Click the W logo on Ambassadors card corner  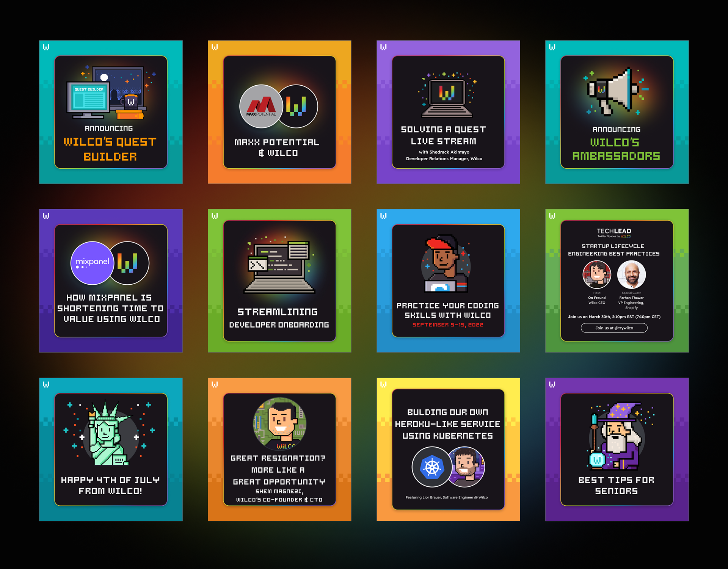[x=552, y=47]
